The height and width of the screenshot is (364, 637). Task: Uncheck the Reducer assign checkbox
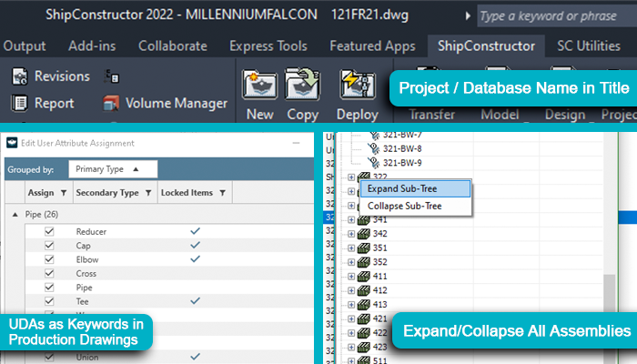tap(49, 231)
